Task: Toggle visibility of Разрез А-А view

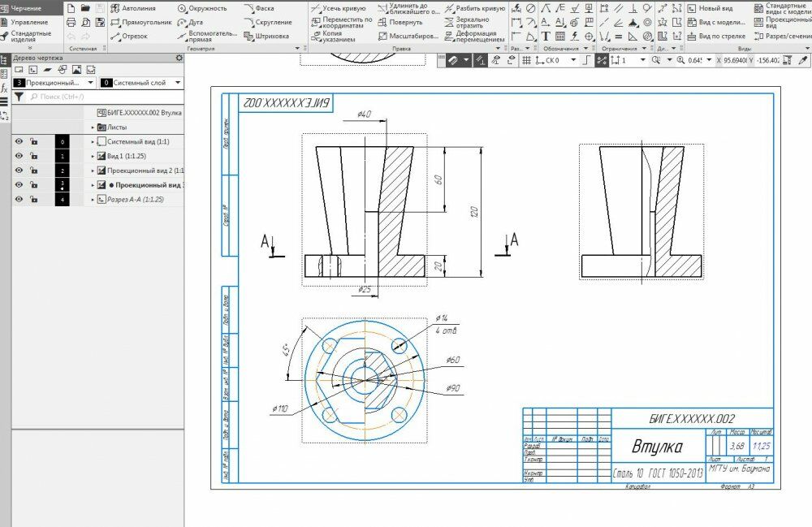Action: tap(19, 199)
